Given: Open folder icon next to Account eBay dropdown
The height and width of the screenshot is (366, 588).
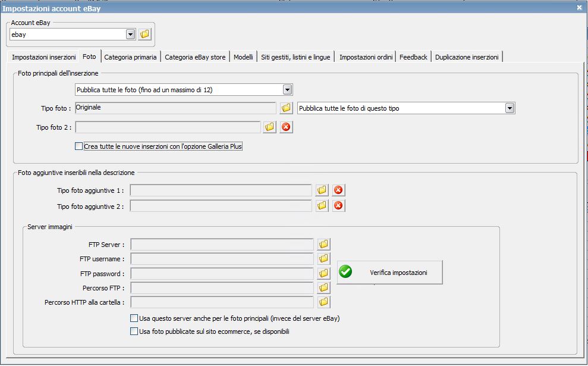Looking at the screenshot, I should tap(144, 34).
